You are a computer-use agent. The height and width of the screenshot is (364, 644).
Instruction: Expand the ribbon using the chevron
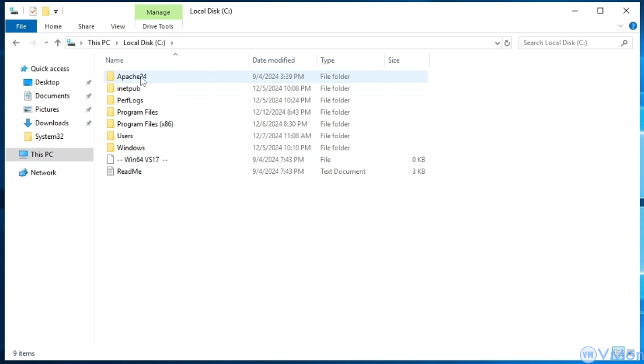621,26
